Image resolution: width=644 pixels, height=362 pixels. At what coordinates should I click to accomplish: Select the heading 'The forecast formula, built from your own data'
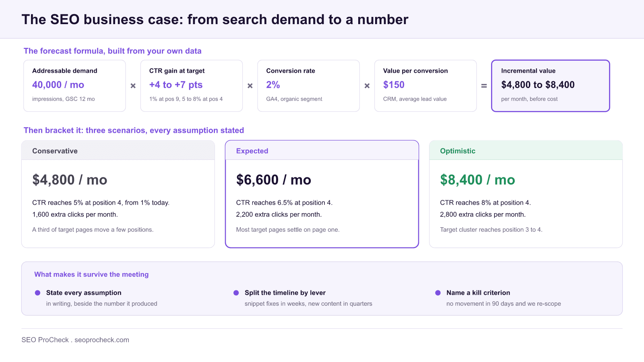[x=113, y=51]
